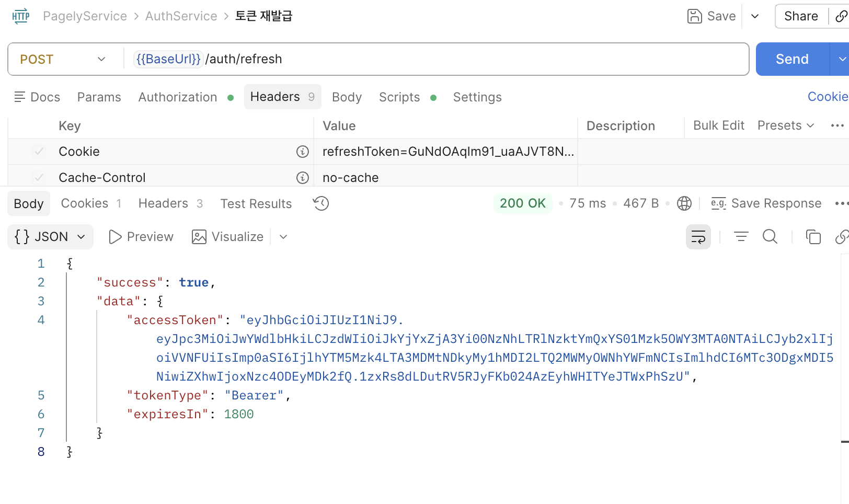Open the response Headers 3 tab
The height and width of the screenshot is (504, 849).
point(170,203)
